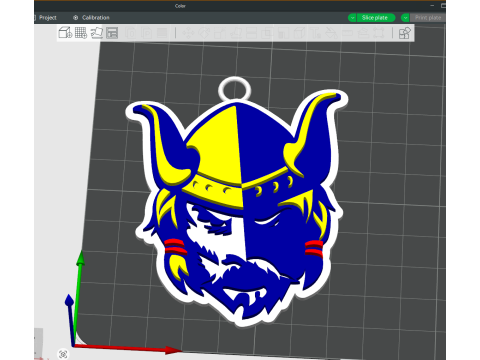Screen dimensions: 480x360
Task: Select the Seam painting tool
Action: pos(298,33)
